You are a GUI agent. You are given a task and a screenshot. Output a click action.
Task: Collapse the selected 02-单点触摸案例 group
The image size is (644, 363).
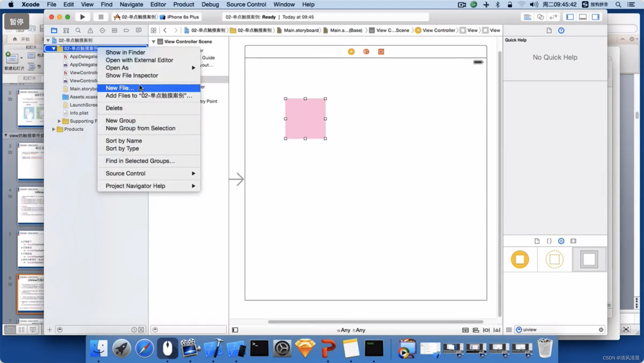click(54, 48)
